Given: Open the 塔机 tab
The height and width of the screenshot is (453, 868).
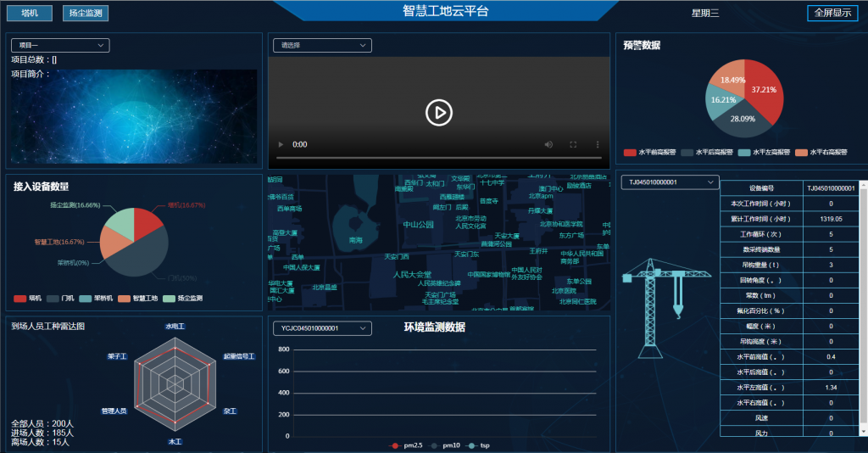Looking at the screenshot, I should [30, 13].
